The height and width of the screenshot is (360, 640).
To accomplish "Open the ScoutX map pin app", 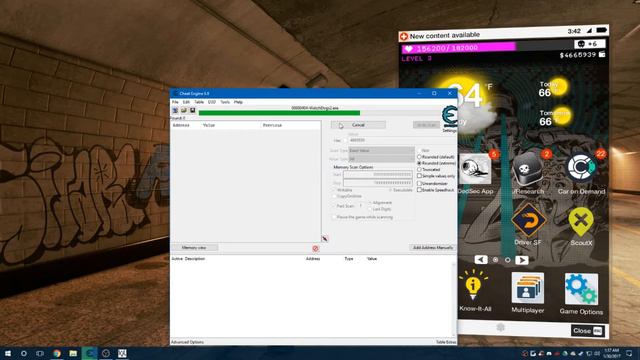I will click(x=581, y=222).
